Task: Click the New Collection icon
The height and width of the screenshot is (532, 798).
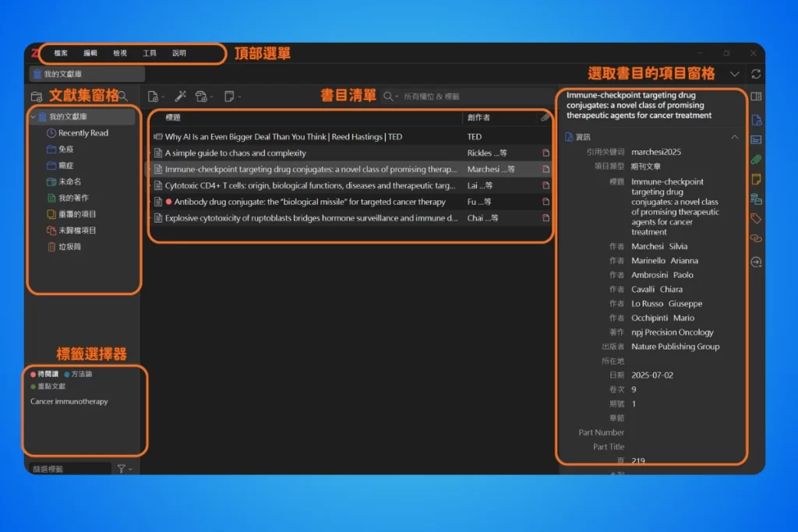Action: pyautogui.click(x=36, y=96)
